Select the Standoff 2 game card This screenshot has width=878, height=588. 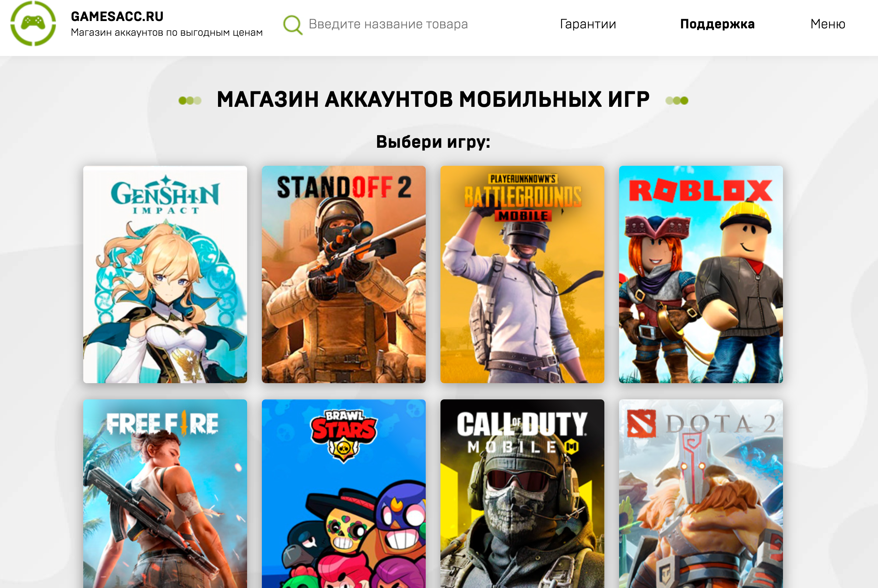click(344, 274)
